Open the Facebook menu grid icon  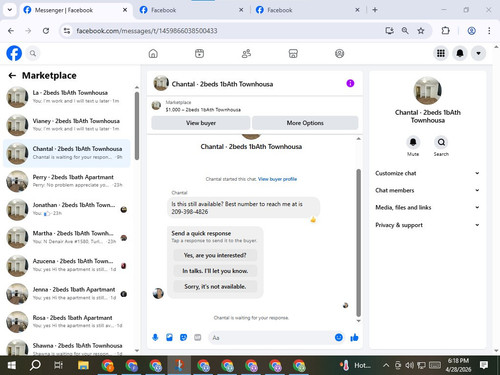441,53
